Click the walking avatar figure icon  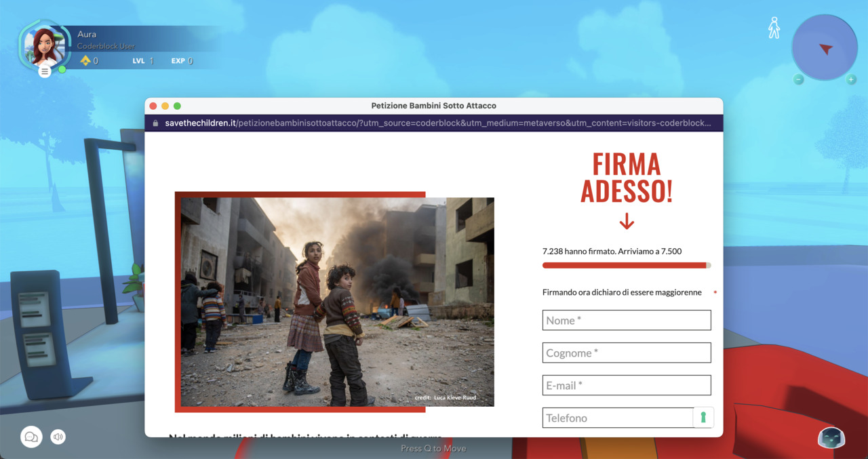pyautogui.click(x=774, y=28)
